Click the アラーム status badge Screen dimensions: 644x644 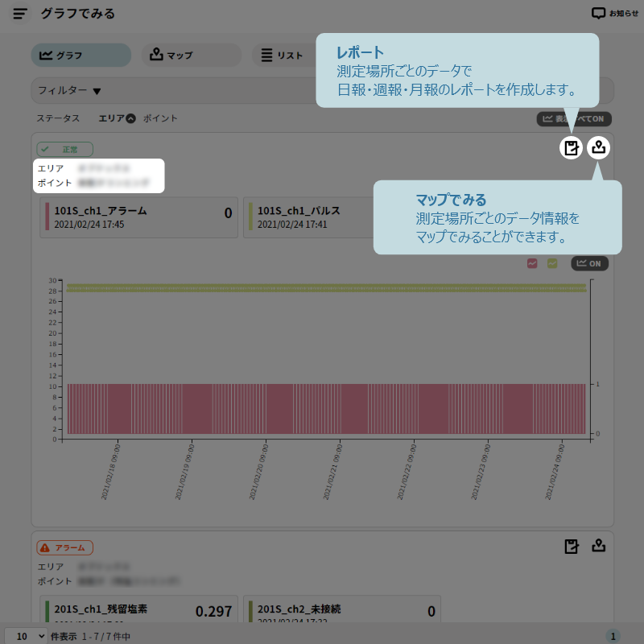(x=65, y=547)
